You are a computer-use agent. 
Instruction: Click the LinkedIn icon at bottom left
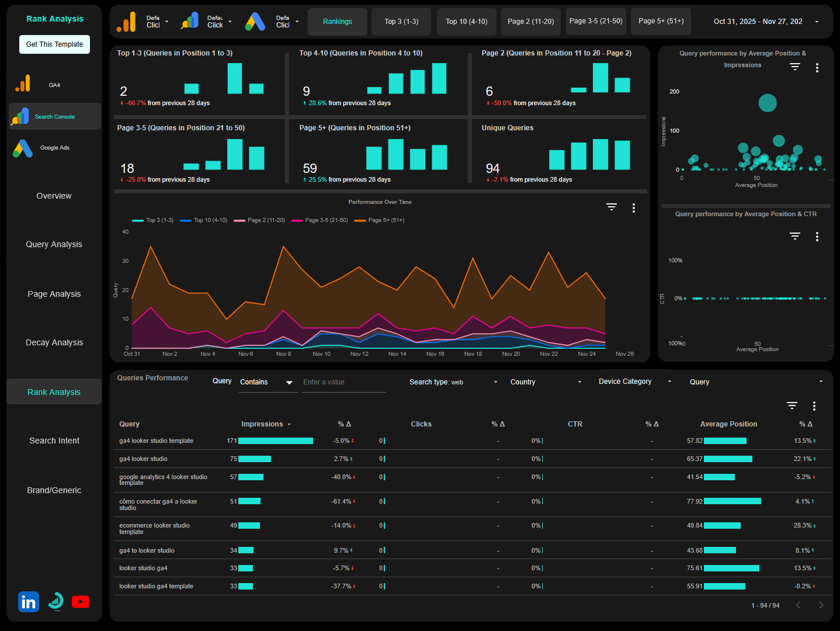click(x=28, y=601)
